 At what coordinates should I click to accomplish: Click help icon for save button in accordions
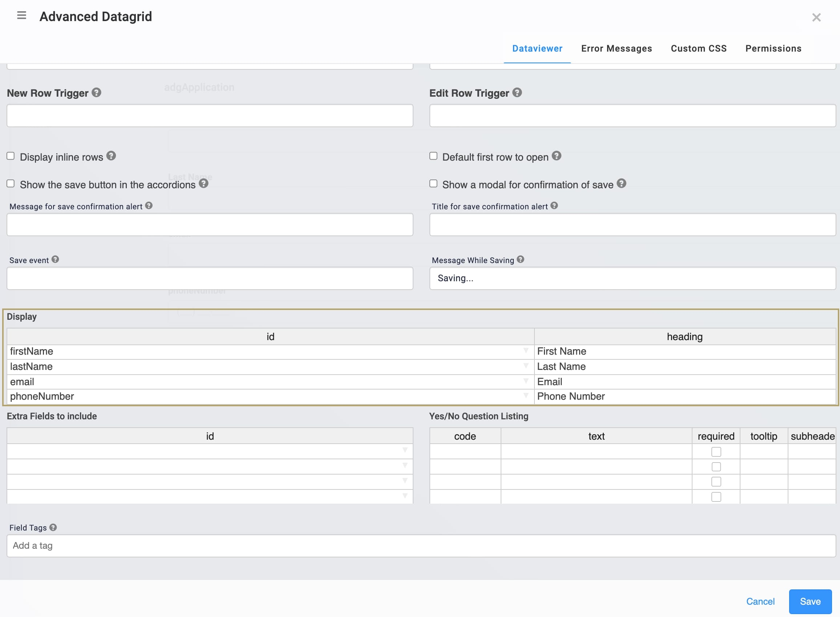(x=203, y=184)
